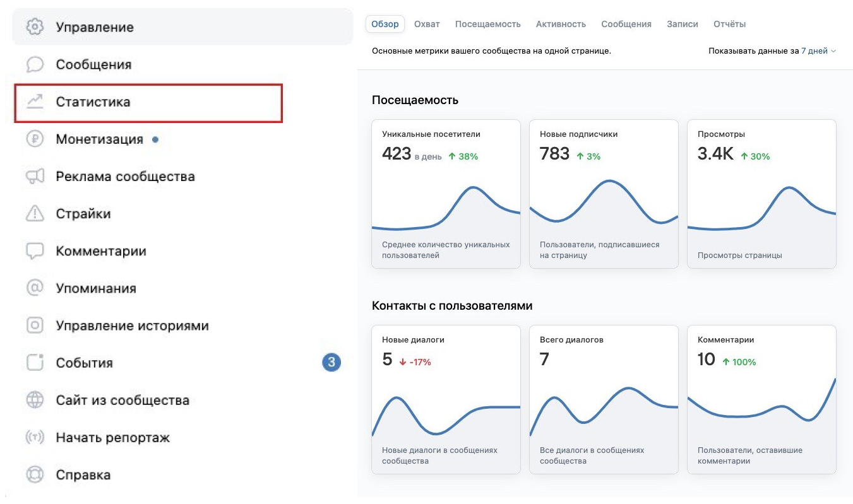
Task: Click the Уникальные посетители chart card
Action: 446,194
